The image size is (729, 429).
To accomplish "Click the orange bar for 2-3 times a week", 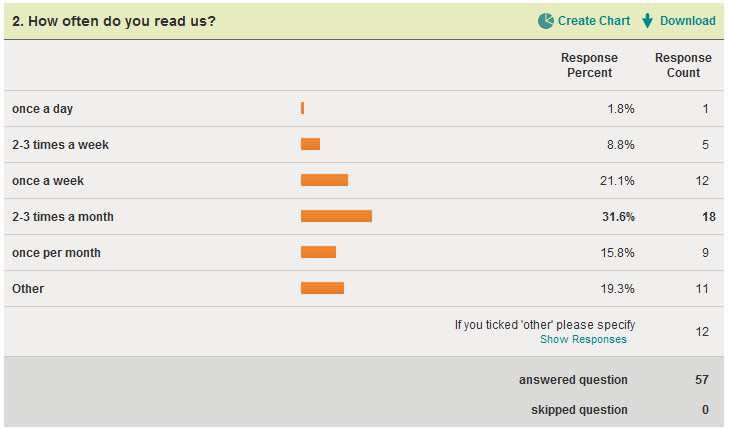I will (310, 144).
